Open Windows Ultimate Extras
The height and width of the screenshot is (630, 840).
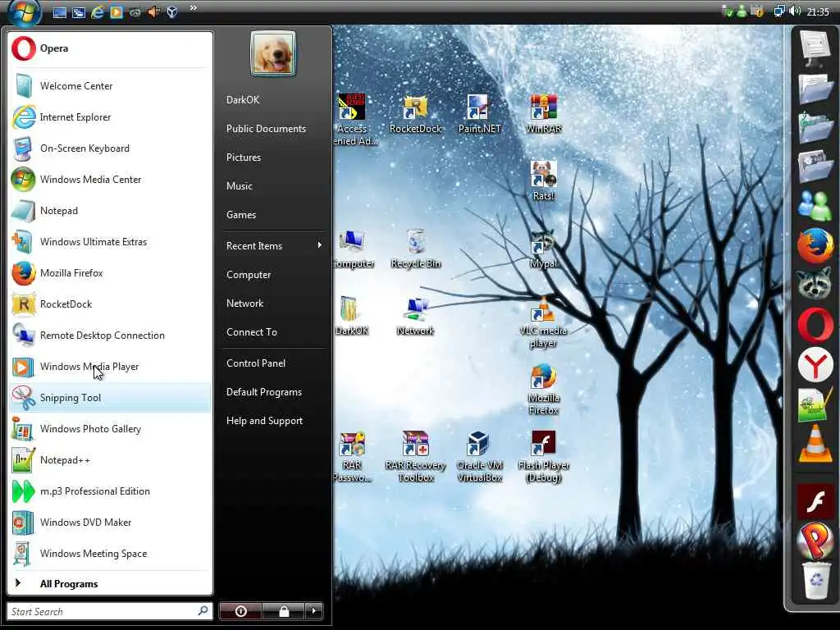110,242
